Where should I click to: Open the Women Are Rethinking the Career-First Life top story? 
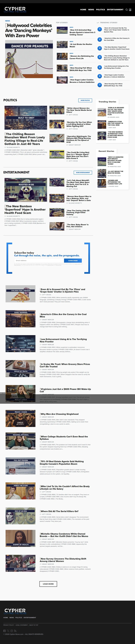[82, 57]
